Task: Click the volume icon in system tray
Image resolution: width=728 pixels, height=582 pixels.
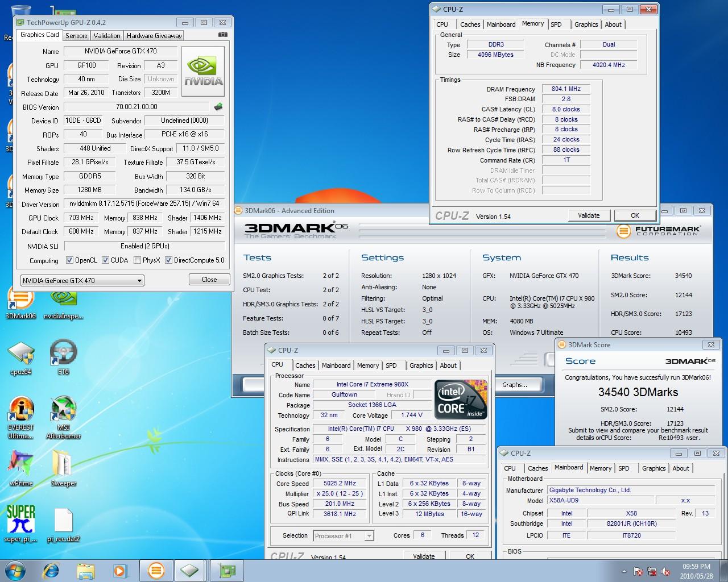Action: [665, 571]
